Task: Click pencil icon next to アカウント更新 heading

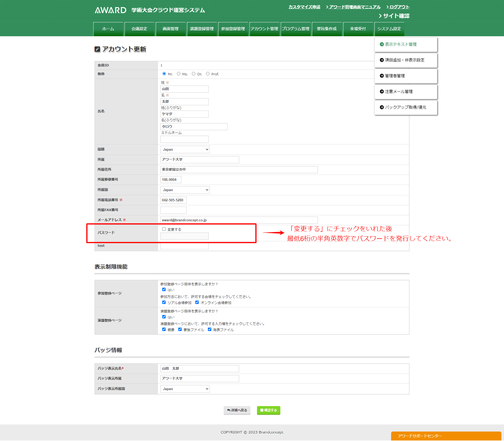Action: (x=97, y=49)
